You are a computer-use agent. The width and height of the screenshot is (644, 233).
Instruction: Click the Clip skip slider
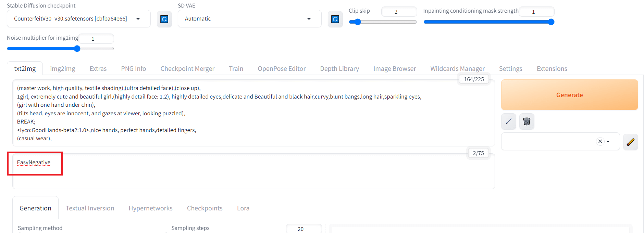click(383, 22)
